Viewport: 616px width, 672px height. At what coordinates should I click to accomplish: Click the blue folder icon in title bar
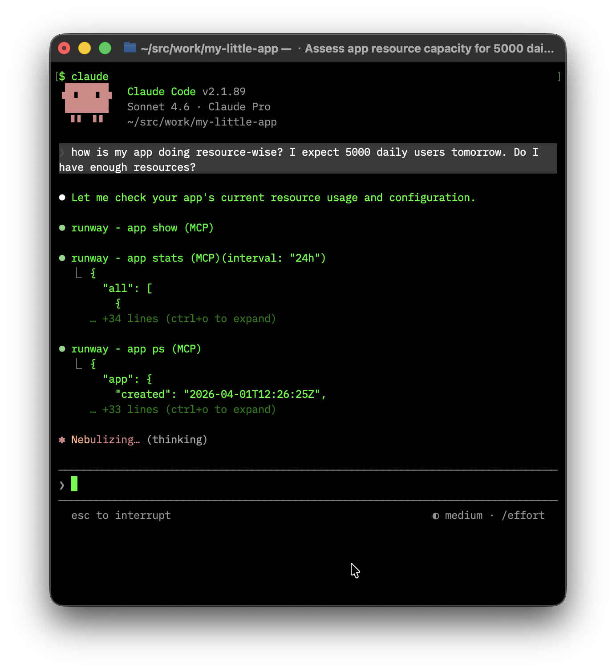coord(130,48)
